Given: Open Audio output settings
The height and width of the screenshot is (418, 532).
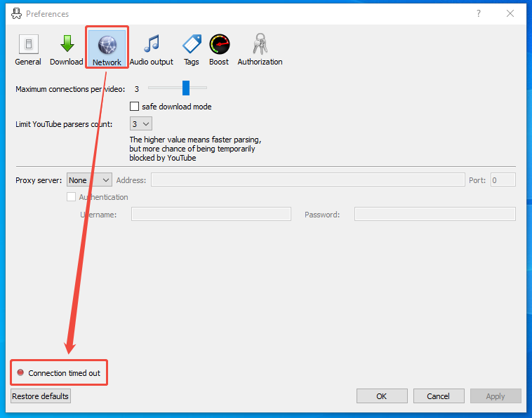Looking at the screenshot, I should point(152,49).
